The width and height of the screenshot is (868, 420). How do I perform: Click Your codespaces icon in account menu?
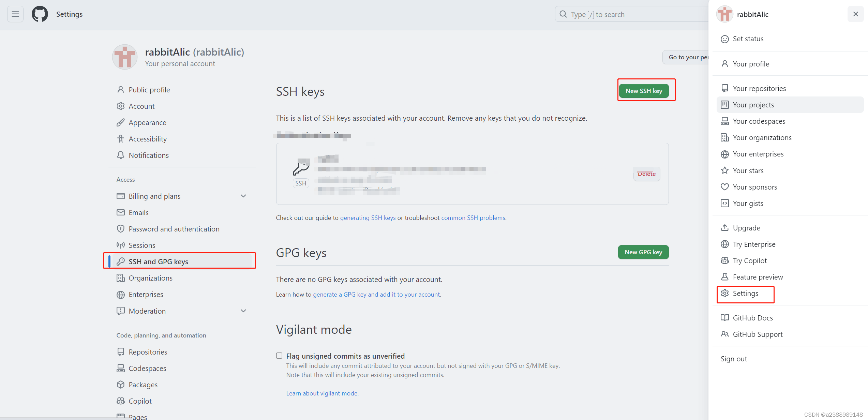tap(725, 121)
